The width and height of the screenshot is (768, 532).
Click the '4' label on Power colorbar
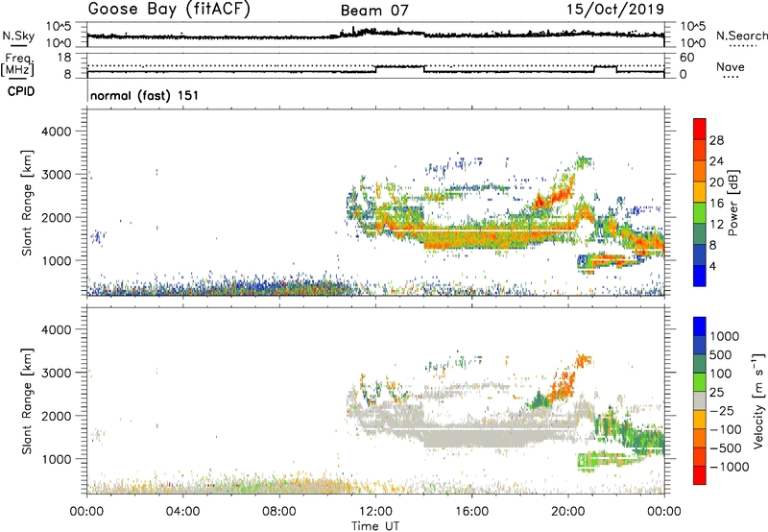[713, 267]
